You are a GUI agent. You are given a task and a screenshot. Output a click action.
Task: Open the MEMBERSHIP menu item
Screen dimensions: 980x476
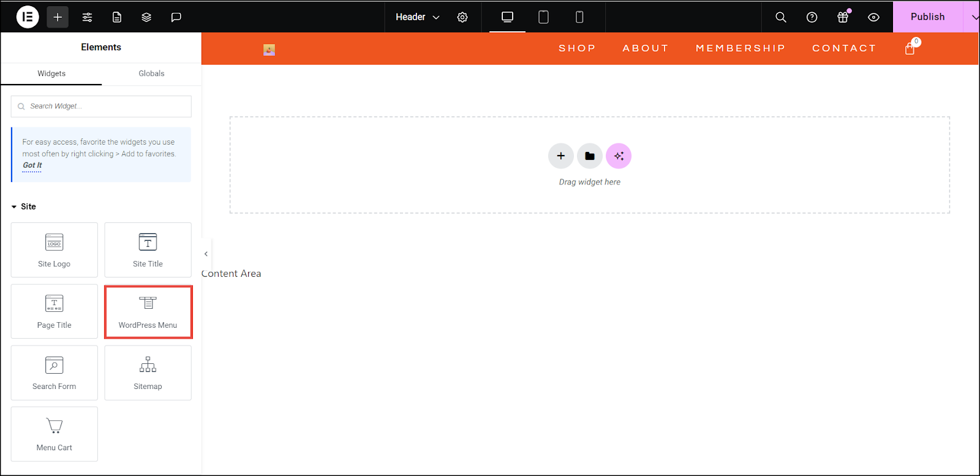(741, 48)
